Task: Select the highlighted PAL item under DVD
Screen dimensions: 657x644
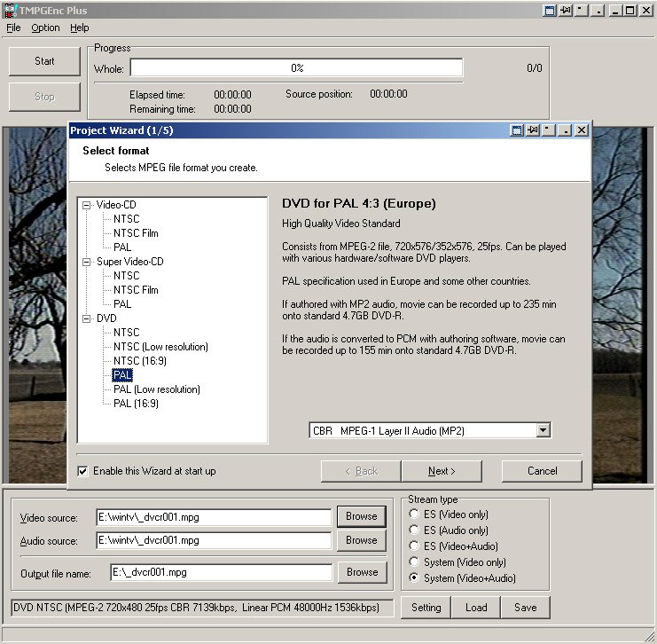Action: [x=122, y=375]
